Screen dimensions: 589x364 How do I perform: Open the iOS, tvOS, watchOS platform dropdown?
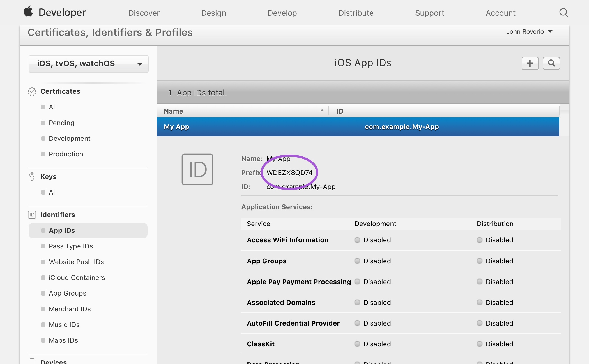89,64
